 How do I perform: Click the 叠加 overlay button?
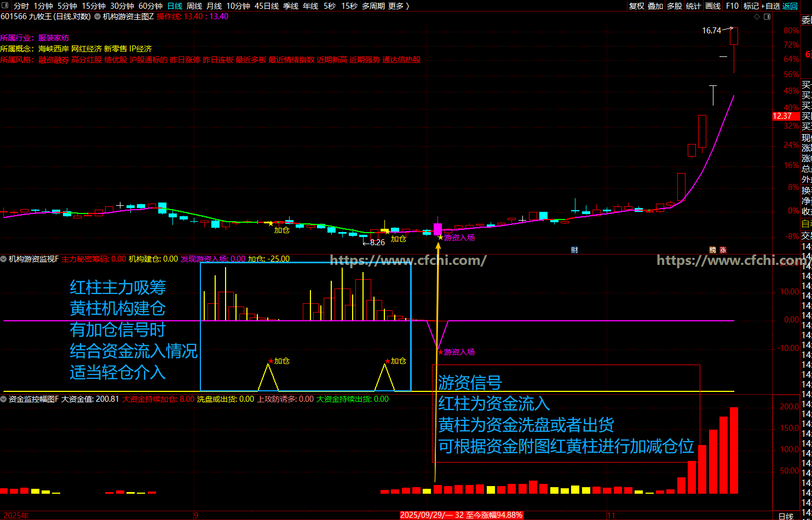655,6
